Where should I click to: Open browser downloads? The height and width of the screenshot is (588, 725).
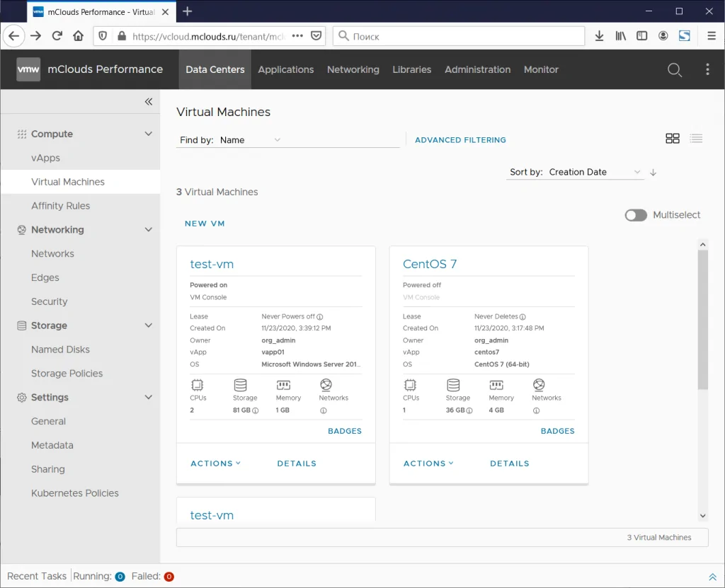coord(599,35)
